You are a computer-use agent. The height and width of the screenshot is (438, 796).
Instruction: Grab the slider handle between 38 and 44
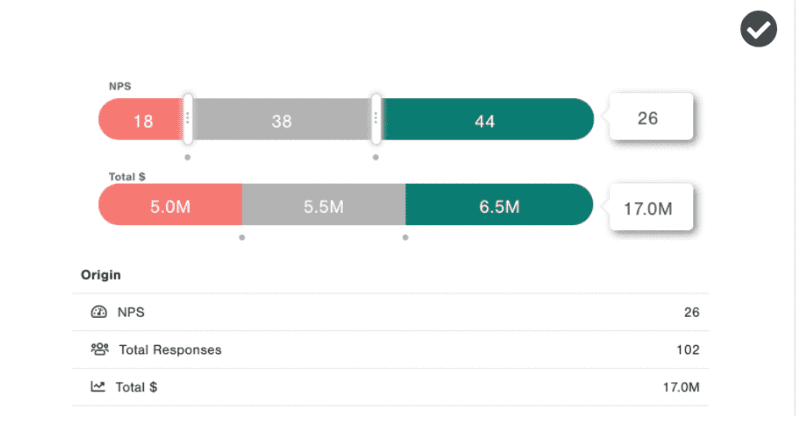click(376, 119)
